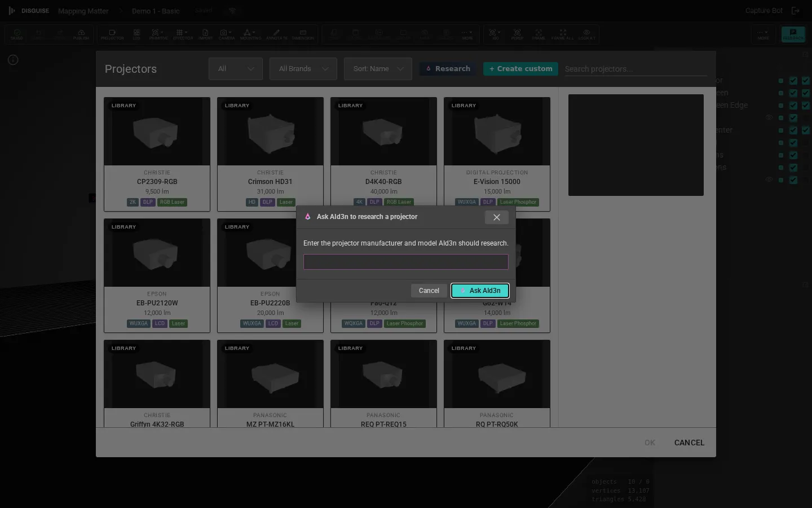
Task: Click the Frame view icon
Action: pos(539,34)
